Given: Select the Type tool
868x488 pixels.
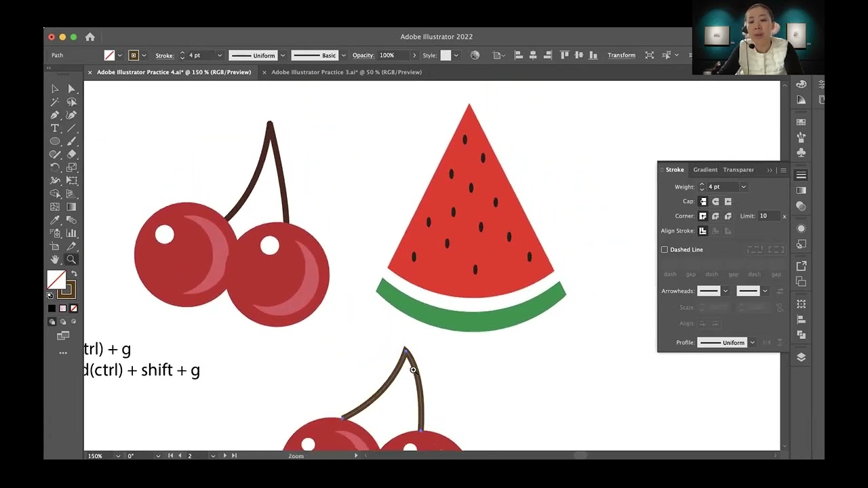Looking at the screenshot, I should (x=55, y=128).
